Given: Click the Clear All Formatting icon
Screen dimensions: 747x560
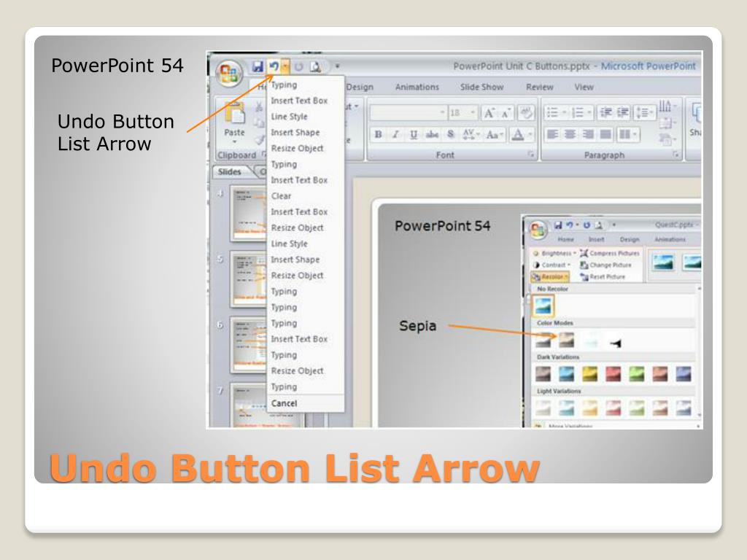Looking at the screenshot, I should tap(526, 113).
